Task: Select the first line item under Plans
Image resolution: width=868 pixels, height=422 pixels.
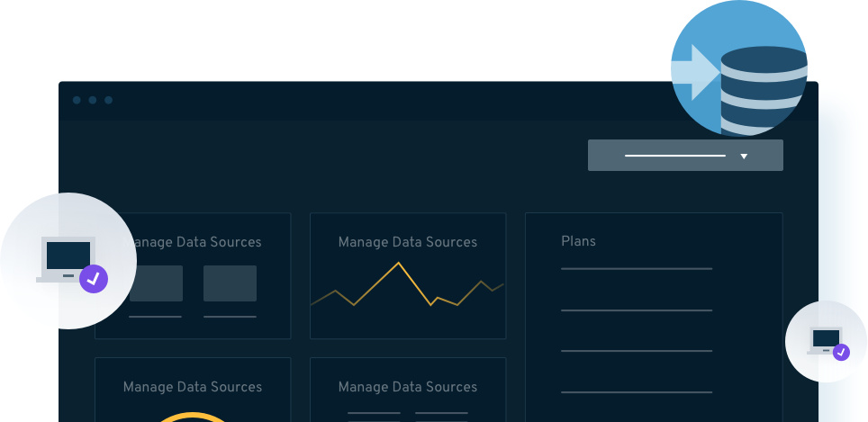Action: [x=636, y=268]
